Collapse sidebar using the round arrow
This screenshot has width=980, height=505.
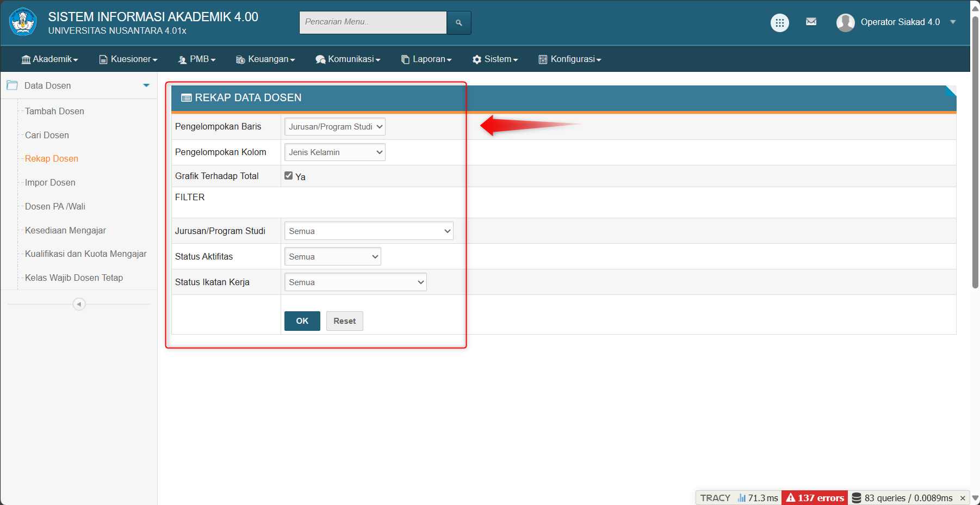[x=79, y=304]
